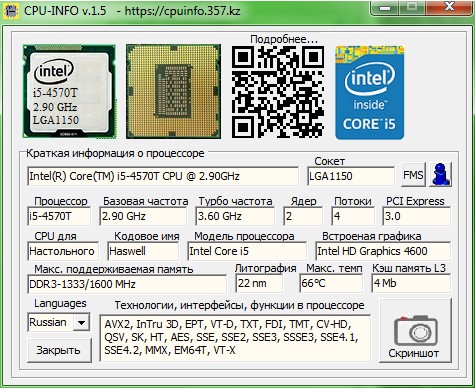Click the Кодовое имя field Haswell
The image size is (475, 389).
point(143,251)
